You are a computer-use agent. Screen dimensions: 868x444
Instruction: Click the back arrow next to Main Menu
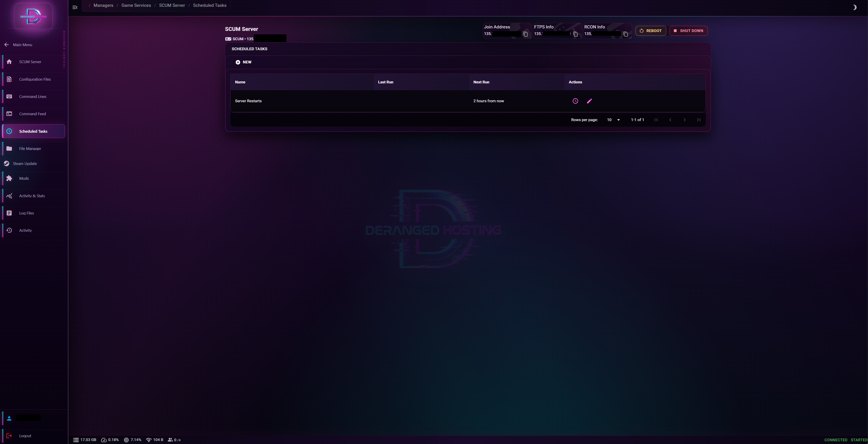[6, 45]
